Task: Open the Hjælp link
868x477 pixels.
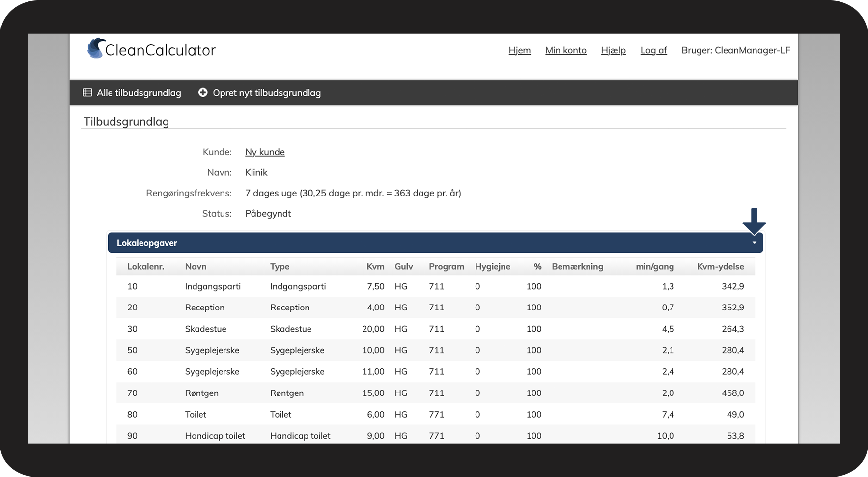Action: point(614,50)
